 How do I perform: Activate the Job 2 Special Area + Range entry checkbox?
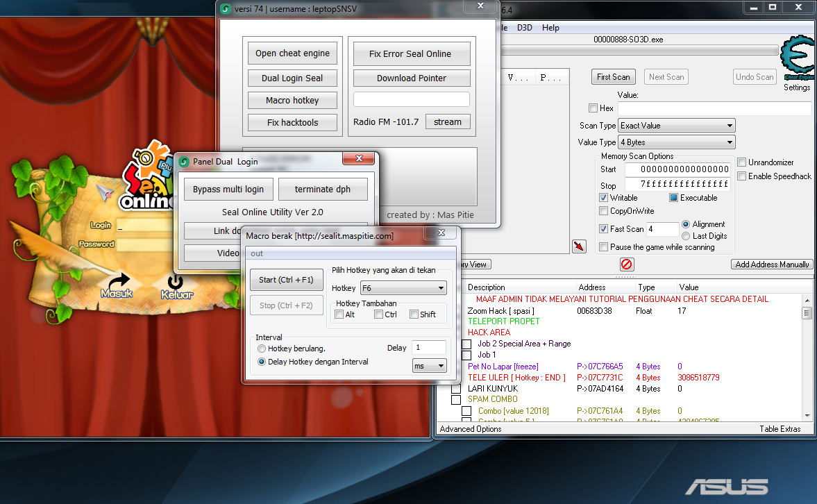pyautogui.click(x=466, y=344)
